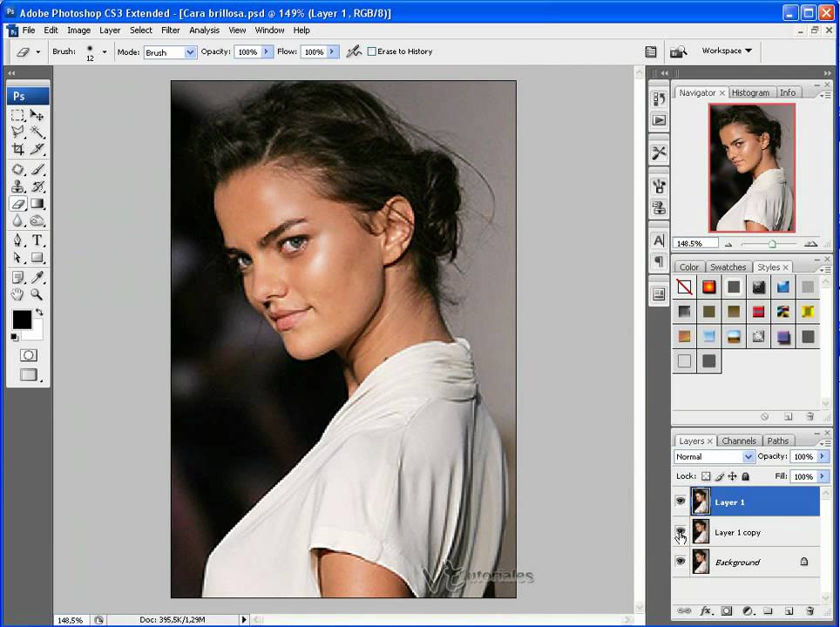Viewport: 840px width, 627px height.
Task: Hide the Background layer eye icon
Action: 681,561
